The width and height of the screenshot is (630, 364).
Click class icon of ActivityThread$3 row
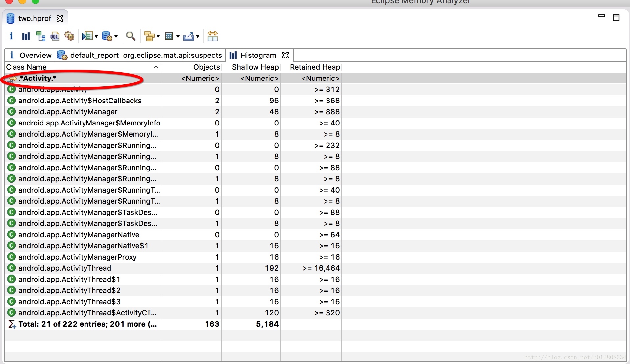click(12, 302)
